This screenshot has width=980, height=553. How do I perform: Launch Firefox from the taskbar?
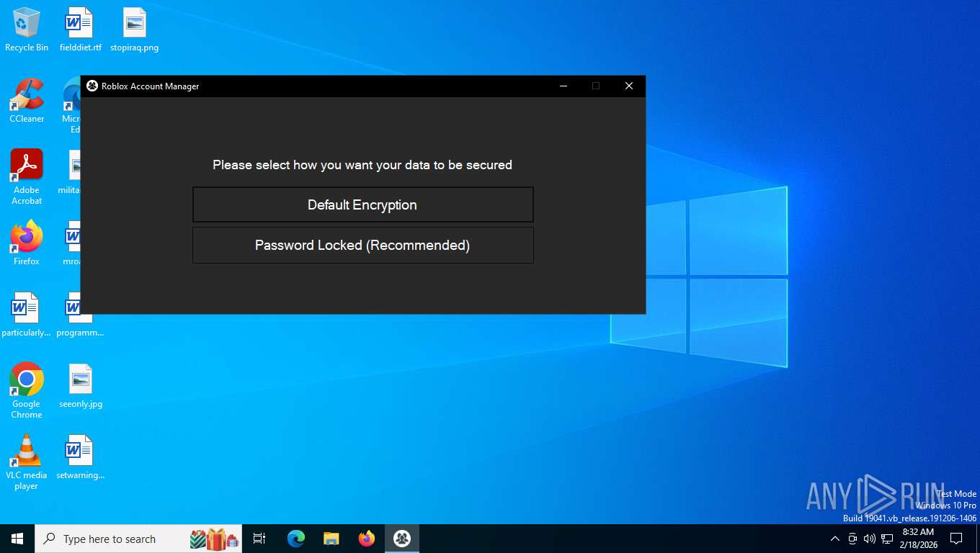367,539
